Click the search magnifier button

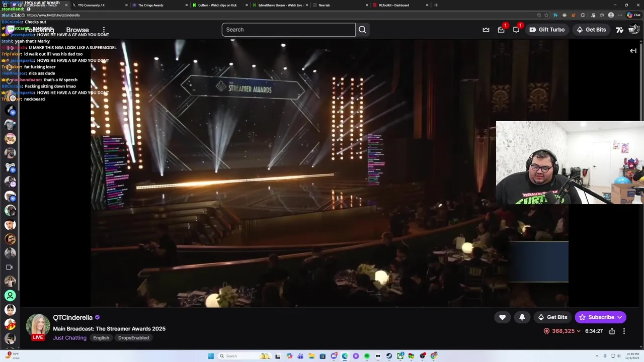pyautogui.click(x=362, y=30)
